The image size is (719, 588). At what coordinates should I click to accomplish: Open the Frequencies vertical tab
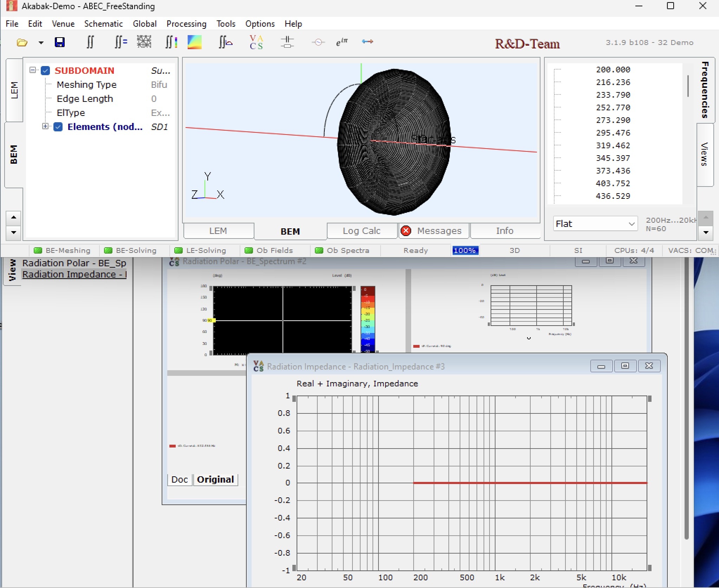coord(705,90)
